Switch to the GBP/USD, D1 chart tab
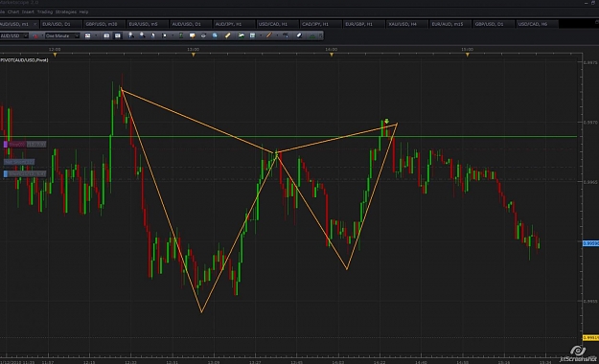The height and width of the screenshot is (364, 599). coord(494,24)
